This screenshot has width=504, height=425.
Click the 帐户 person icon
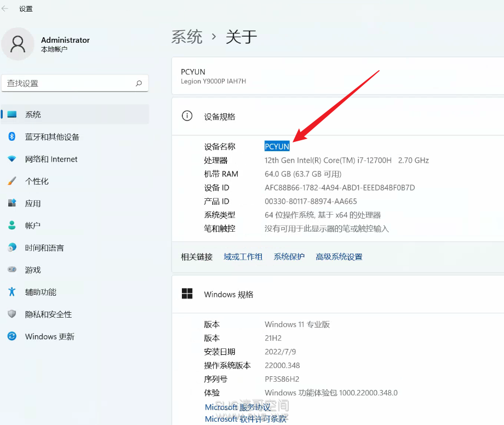(x=12, y=225)
